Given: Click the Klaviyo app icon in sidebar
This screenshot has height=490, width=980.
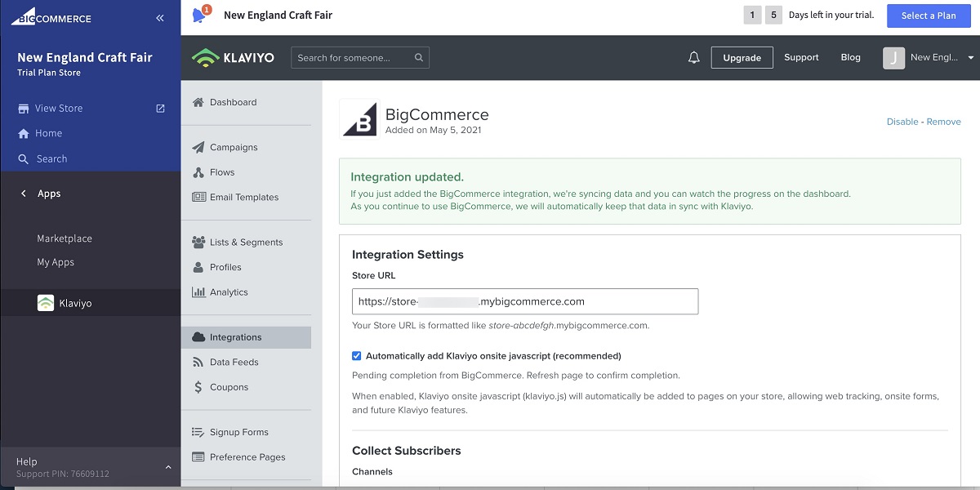Looking at the screenshot, I should click(46, 303).
